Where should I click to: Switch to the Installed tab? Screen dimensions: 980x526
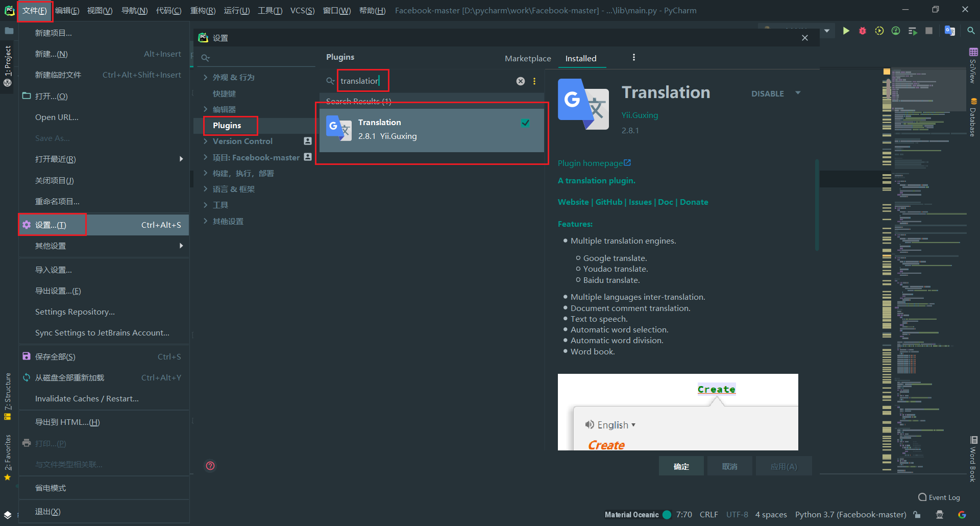[x=581, y=58]
